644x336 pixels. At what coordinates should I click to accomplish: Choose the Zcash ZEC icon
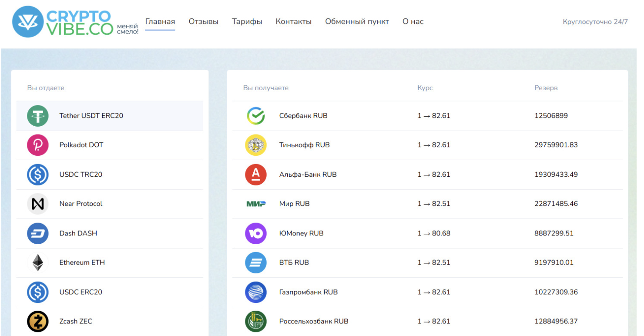tap(38, 321)
